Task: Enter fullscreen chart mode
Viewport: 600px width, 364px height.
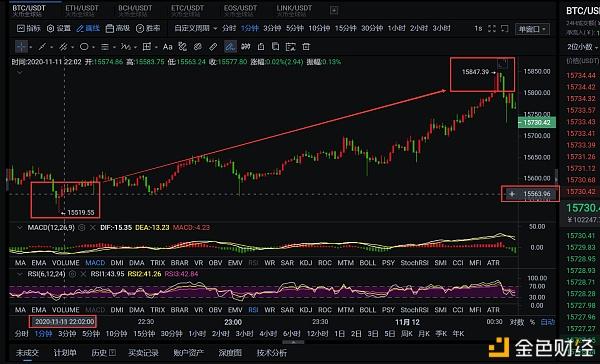Action: (492, 28)
